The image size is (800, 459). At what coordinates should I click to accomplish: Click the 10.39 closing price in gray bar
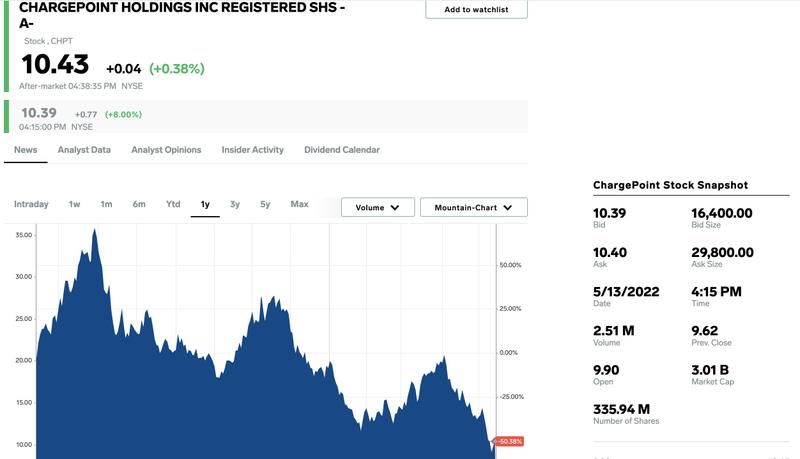[x=39, y=113]
